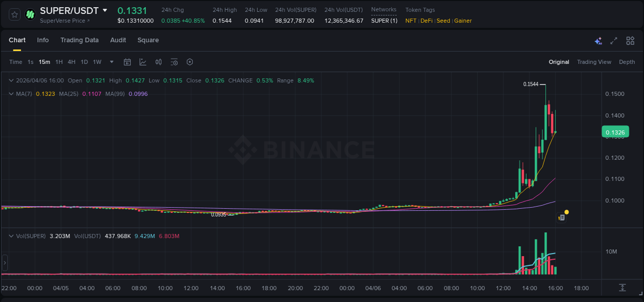
Task: Click the MA(25) value 0.1107
Action: 91,94
